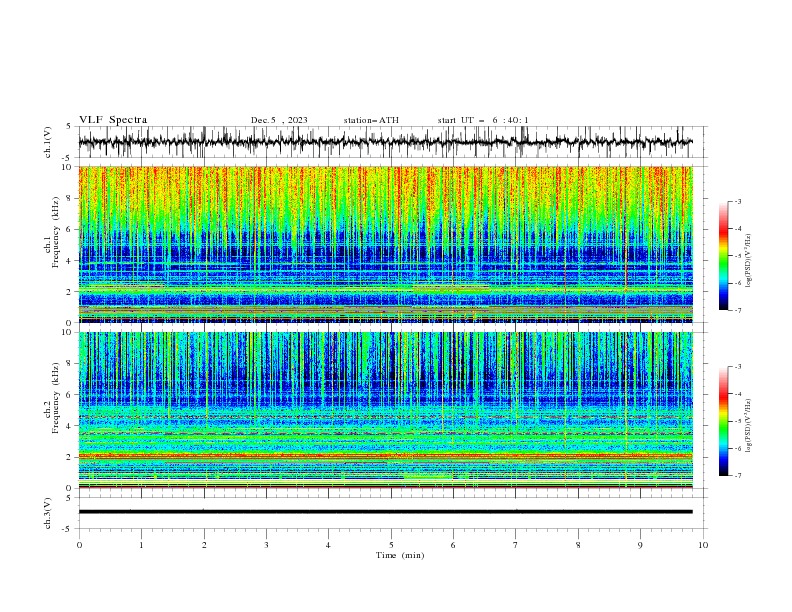Click the red 2 kHz band in ch.2 spectrogram
Viewport: 792px width, 612px height.
tap(385, 456)
